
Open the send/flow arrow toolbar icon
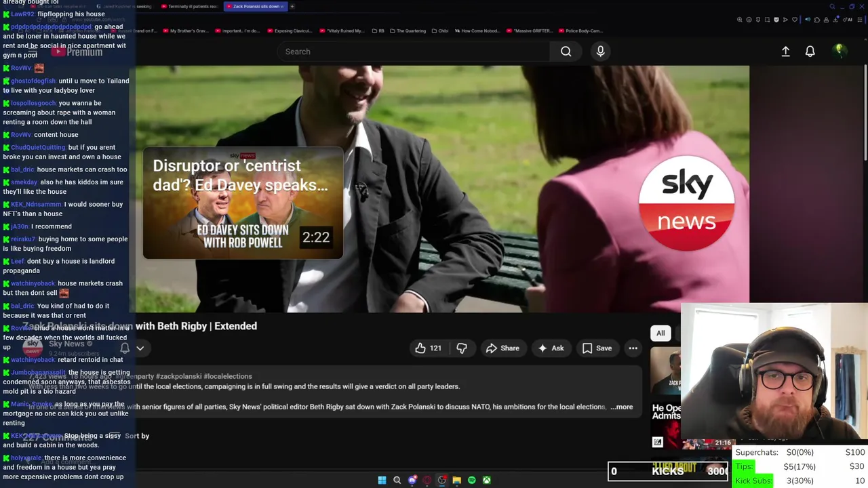pyautogui.click(x=785, y=20)
